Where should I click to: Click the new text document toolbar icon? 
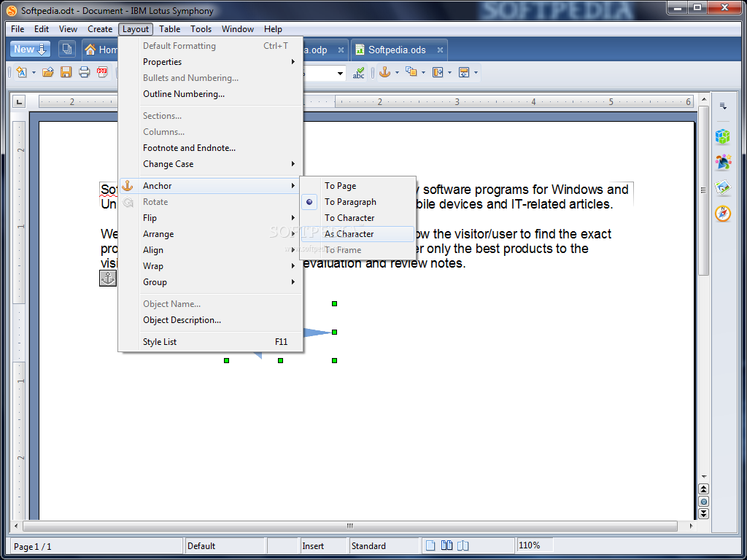click(x=21, y=72)
